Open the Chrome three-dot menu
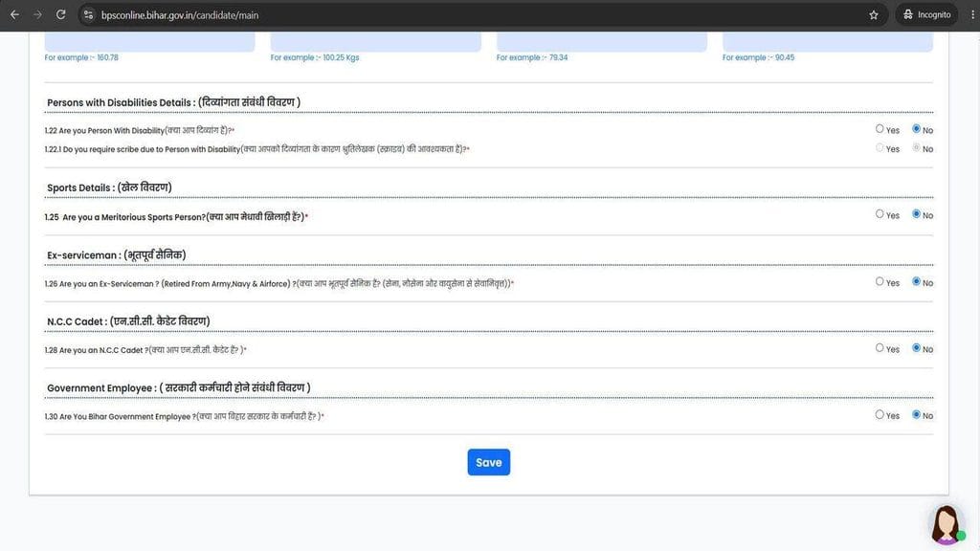 point(972,15)
